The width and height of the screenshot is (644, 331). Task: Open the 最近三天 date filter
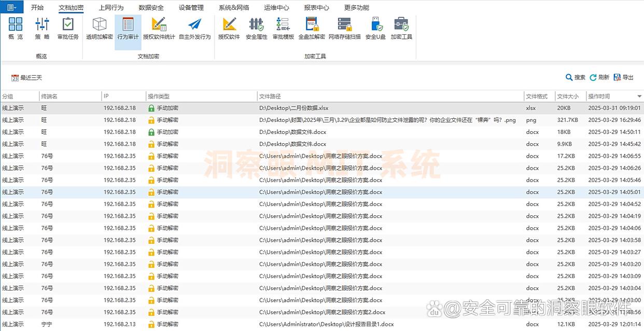pyautogui.click(x=27, y=78)
